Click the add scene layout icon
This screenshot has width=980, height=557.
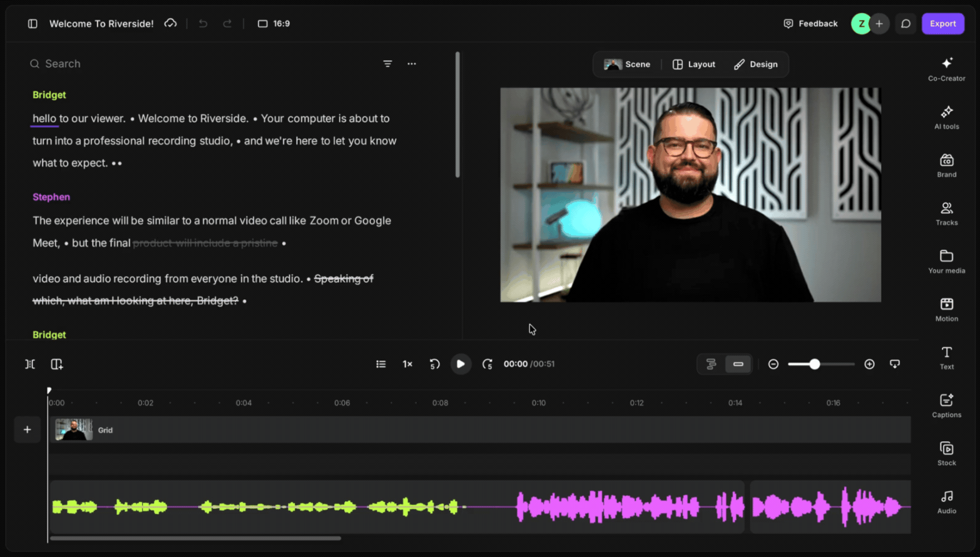coord(57,364)
